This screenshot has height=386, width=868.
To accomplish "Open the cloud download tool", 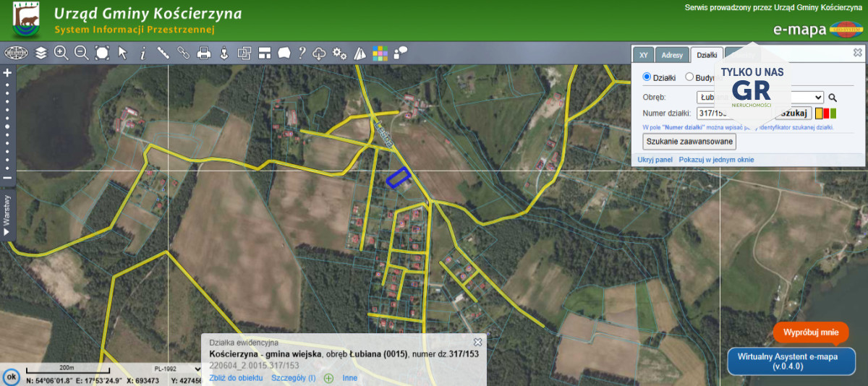I will point(320,53).
